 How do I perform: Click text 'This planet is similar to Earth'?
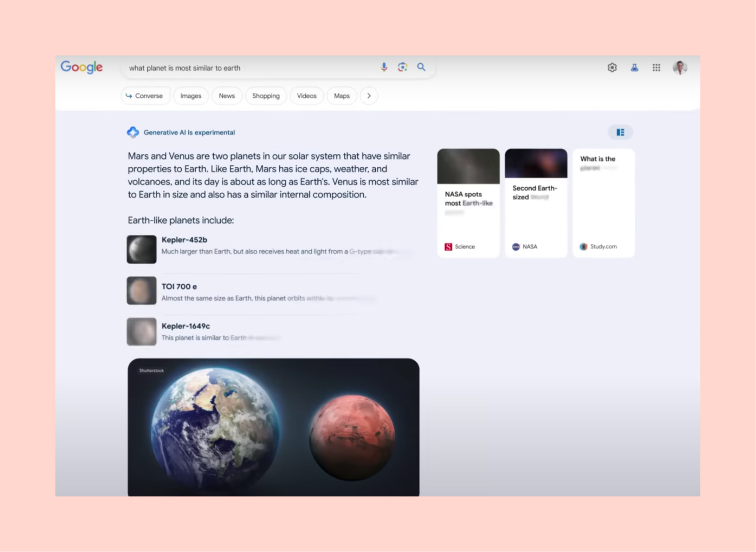click(204, 337)
